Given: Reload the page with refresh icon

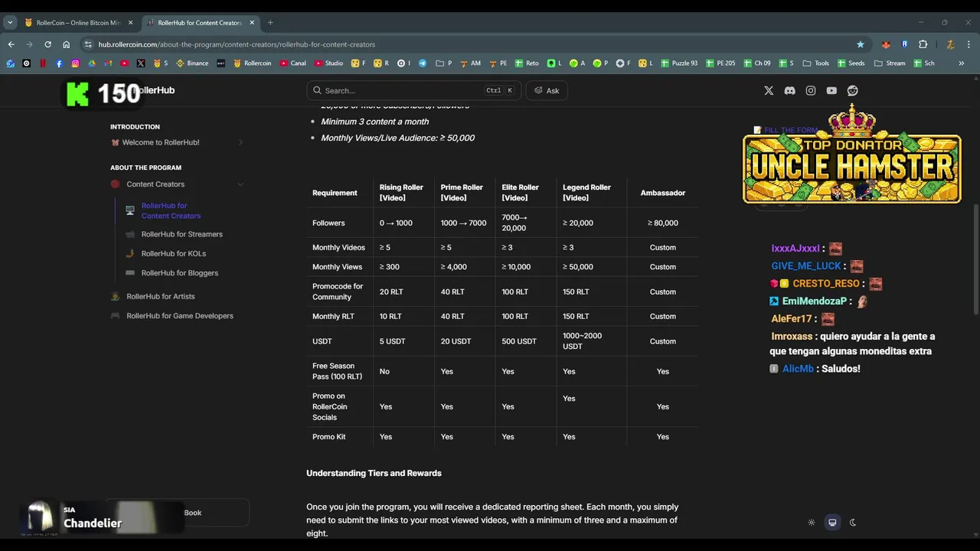Looking at the screenshot, I should click(x=47, y=44).
